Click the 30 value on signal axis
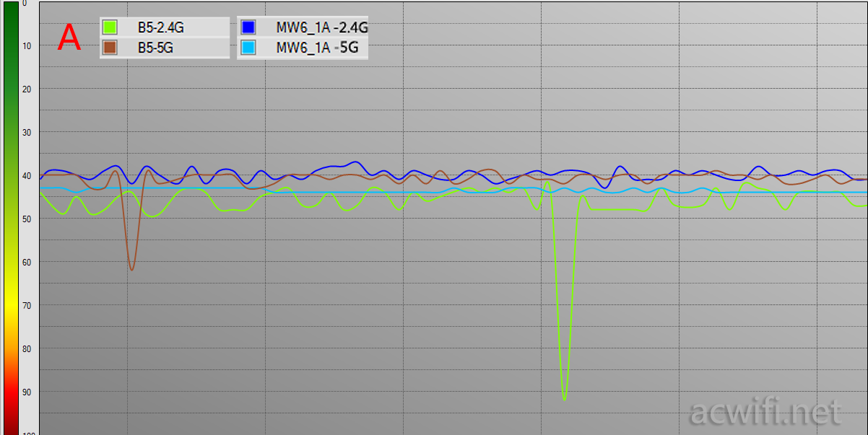 click(27, 132)
